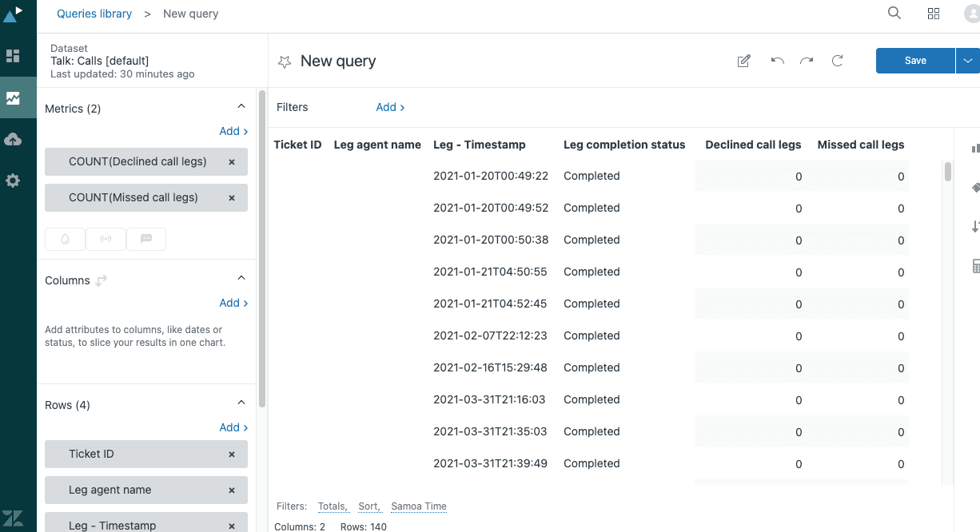Open the result manipulation sort panel
Image resolution: width=980 pixels, height=532 pixels.
pos(974,227)
